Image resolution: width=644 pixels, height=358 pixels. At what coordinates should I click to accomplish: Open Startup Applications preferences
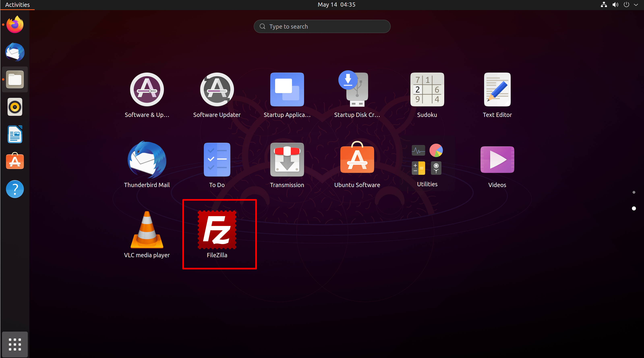[287, 89]
